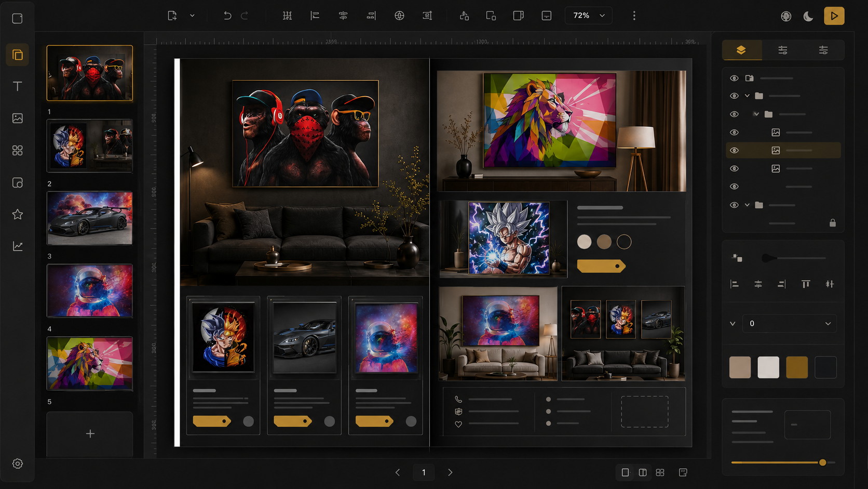This screenshot has width=868, height=489.
Task: Open settings with the gear icon
Action: coord(18,464)
